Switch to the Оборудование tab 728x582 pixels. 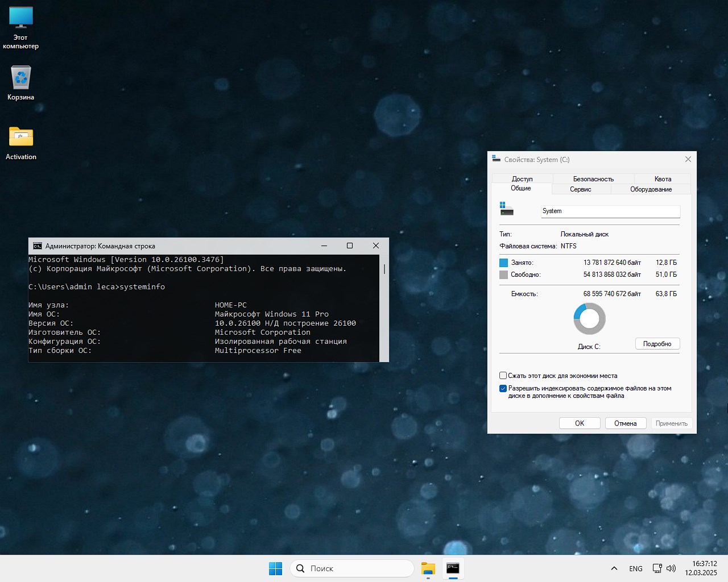[651, 189]
